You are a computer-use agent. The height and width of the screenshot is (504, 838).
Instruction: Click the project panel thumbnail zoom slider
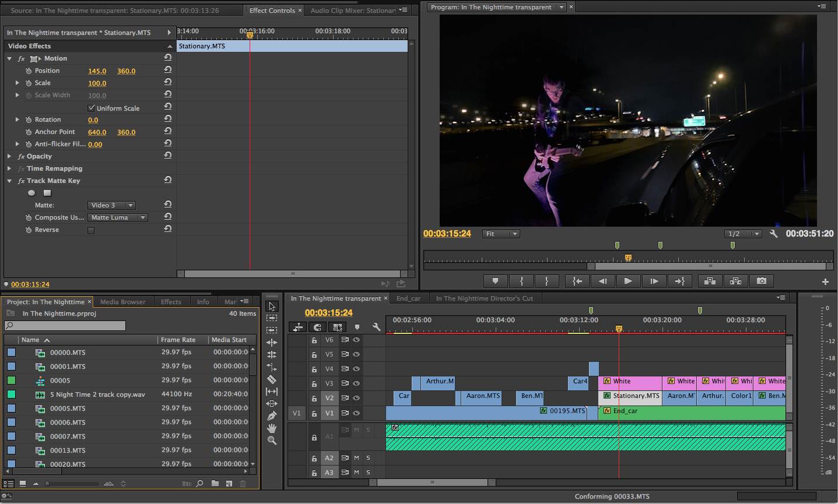click(48, 484)
